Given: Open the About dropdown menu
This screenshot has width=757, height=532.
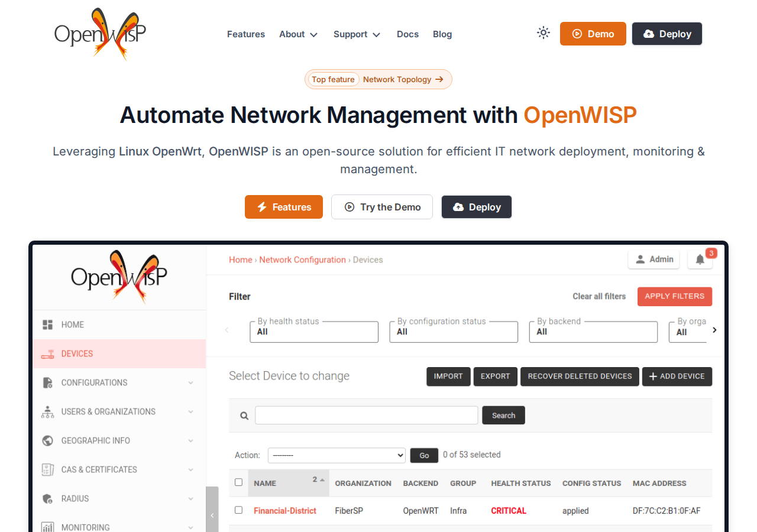Looking at the screenshot, I should [x=299, y=34].
